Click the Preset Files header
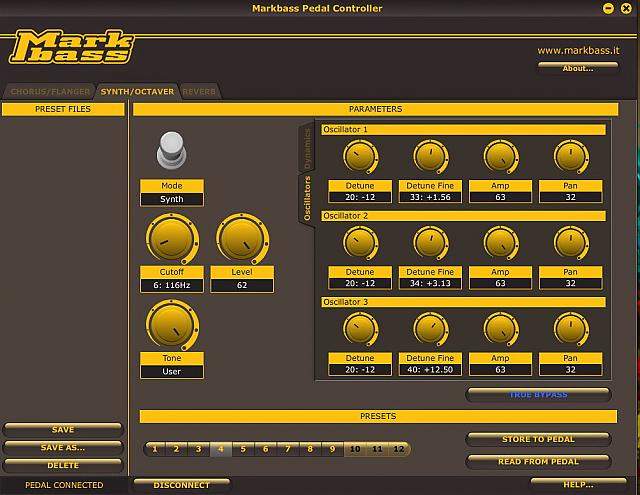The image size is (640, 495). point(63,109)
